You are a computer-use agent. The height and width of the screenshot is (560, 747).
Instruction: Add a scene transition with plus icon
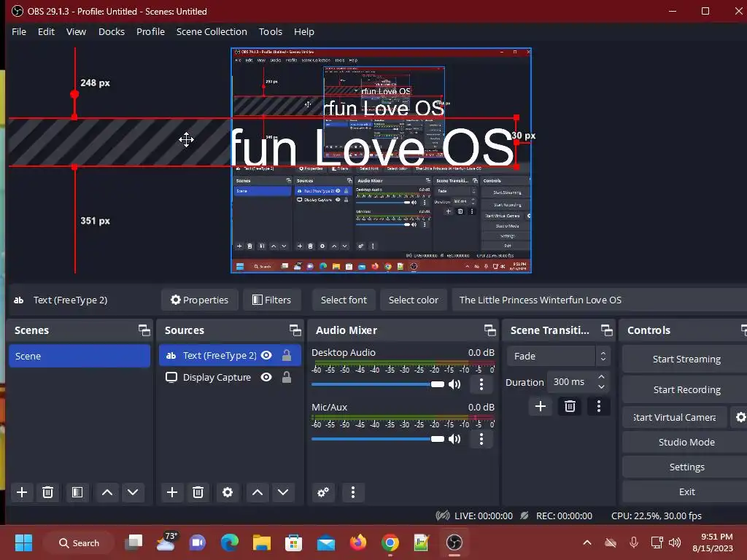(541, 406)
